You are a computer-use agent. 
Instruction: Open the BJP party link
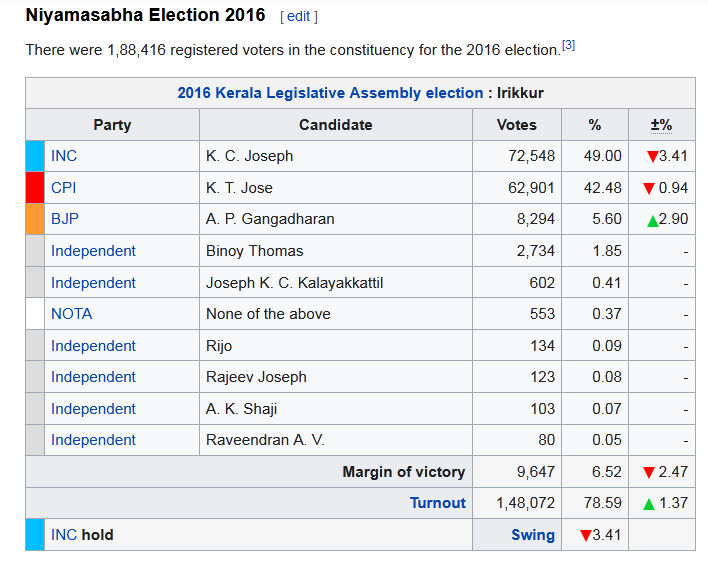[64, 219]
